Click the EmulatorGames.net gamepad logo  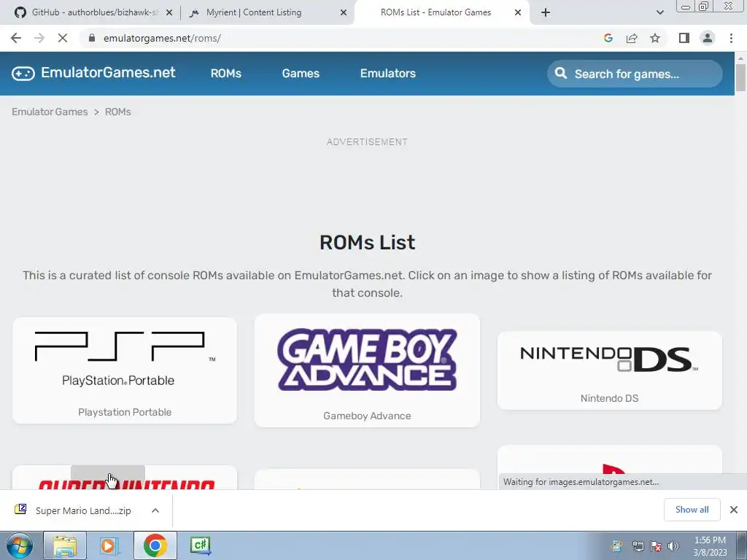(x=23, y=74)
